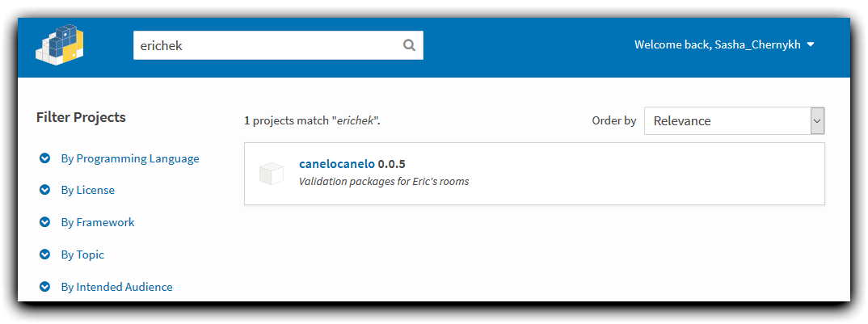This screenshot has width=868, height=324.
Task: Click the chevron icon beside By Framework
Action: (x=44, y=222)
